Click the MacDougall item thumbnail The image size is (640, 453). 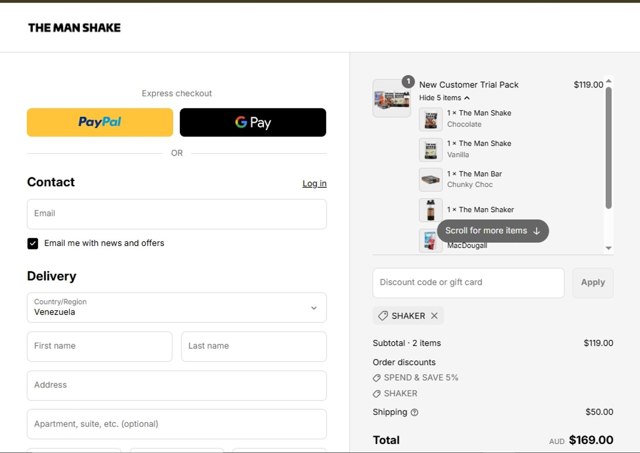[x=431, y=241]
